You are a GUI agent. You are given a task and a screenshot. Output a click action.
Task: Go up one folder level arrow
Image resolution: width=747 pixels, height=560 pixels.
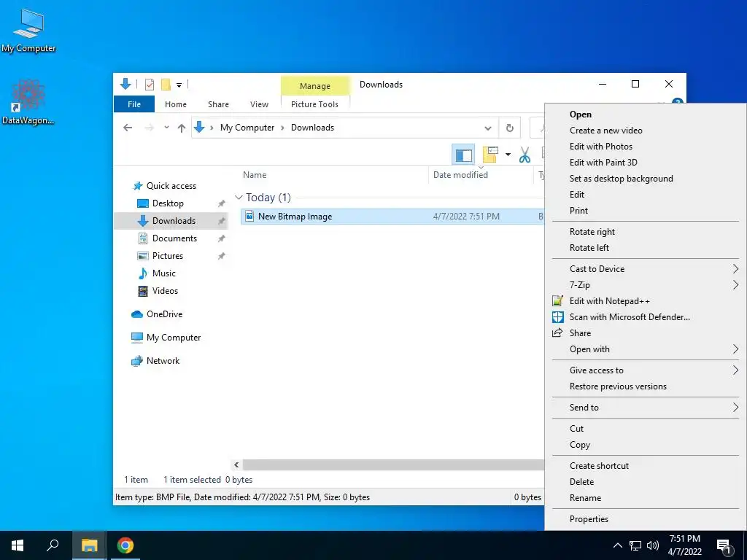(182, 128)
